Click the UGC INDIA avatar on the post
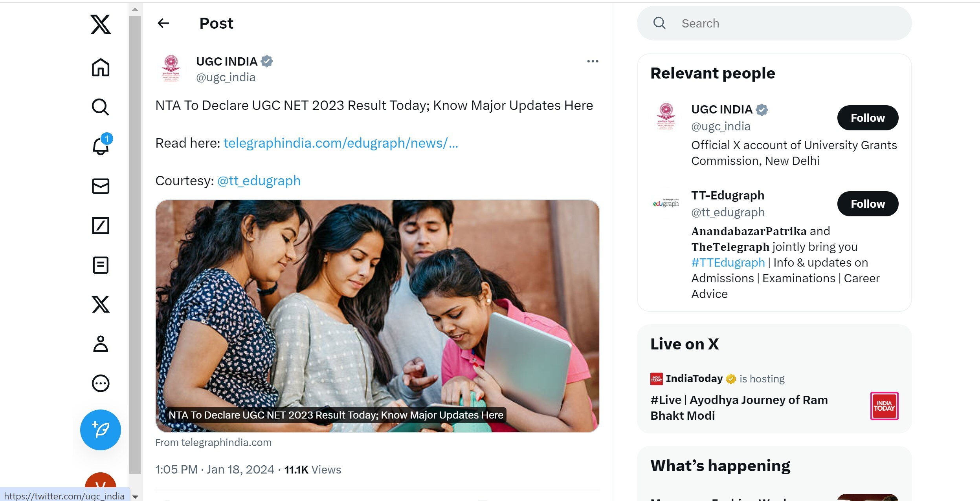The width and height of the screenshot is (980, 501). click(171, 68)
